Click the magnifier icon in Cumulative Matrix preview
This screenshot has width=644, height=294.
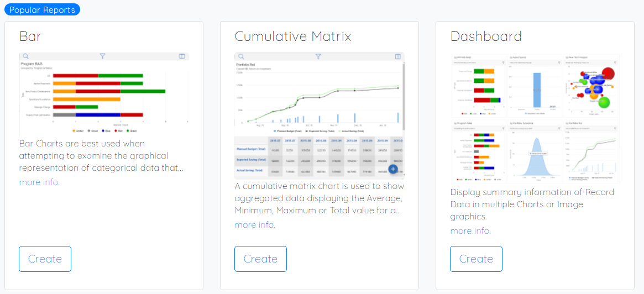(x=241, y=57)
